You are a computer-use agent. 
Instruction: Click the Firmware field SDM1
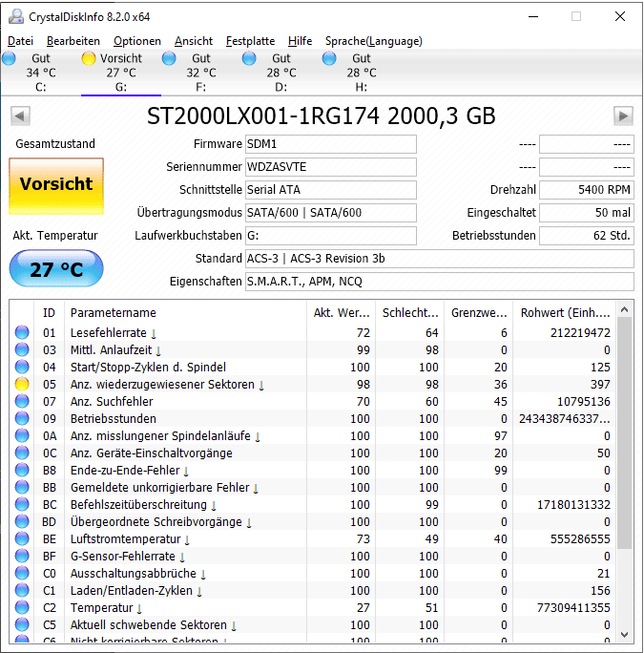[x=331, y=144]
